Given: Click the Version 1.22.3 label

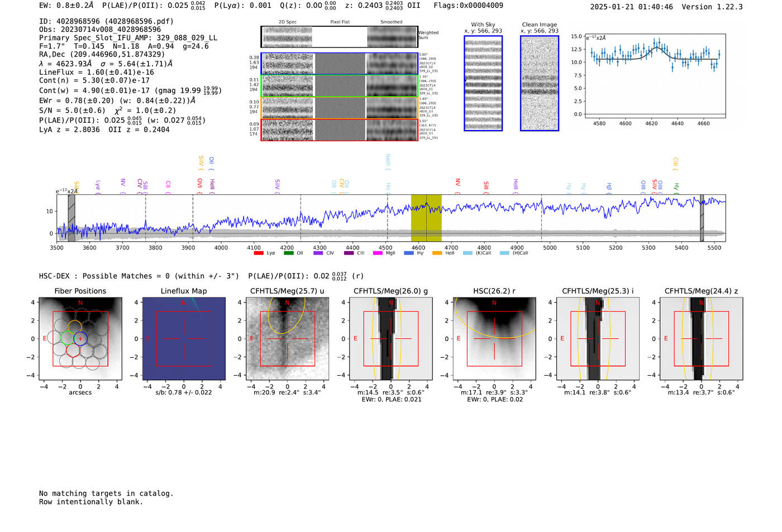Looking at the screenshot, I should (x=712, y=7).
